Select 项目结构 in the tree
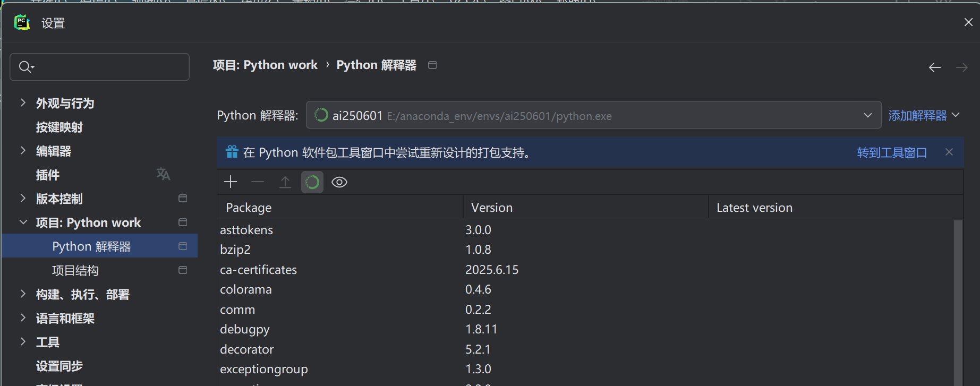Viewport: 980px width, 386px height. [75, 270]
